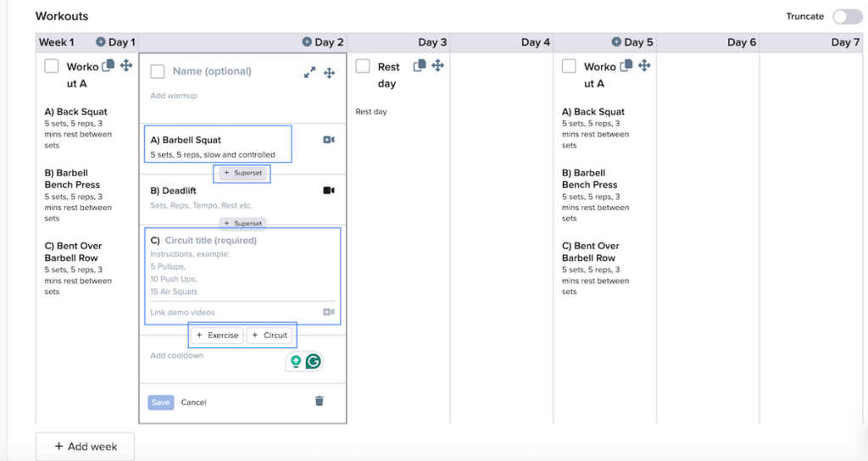Click the Add week button

85,447
